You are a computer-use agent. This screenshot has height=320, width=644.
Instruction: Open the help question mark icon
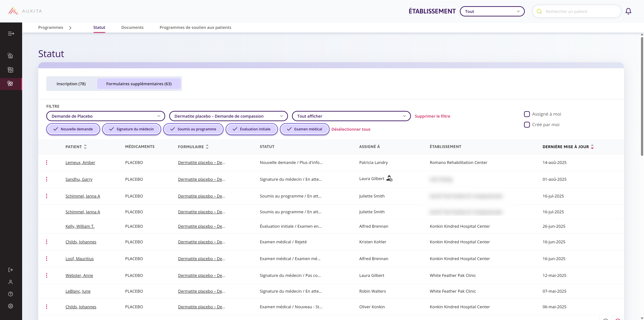pyautogui.click(x=11, y=294)
